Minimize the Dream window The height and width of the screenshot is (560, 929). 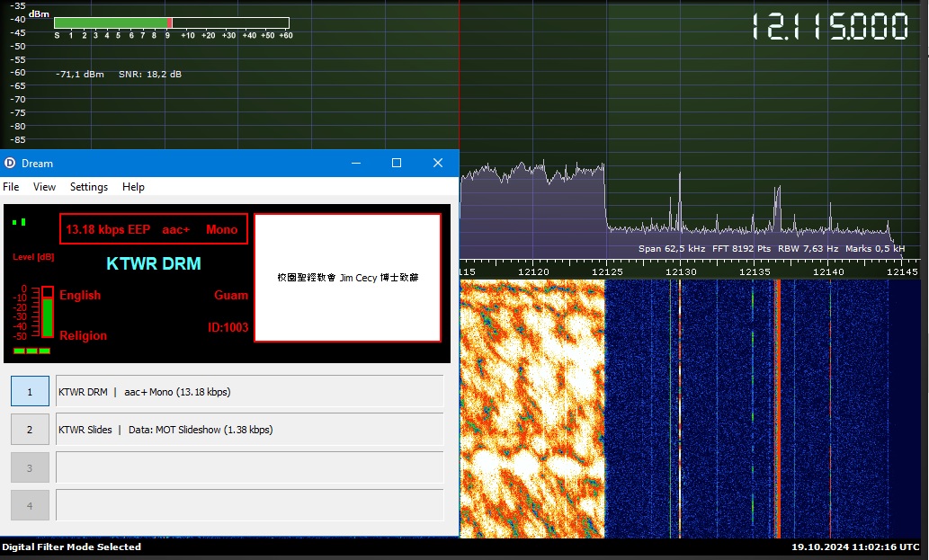(356, 163)
